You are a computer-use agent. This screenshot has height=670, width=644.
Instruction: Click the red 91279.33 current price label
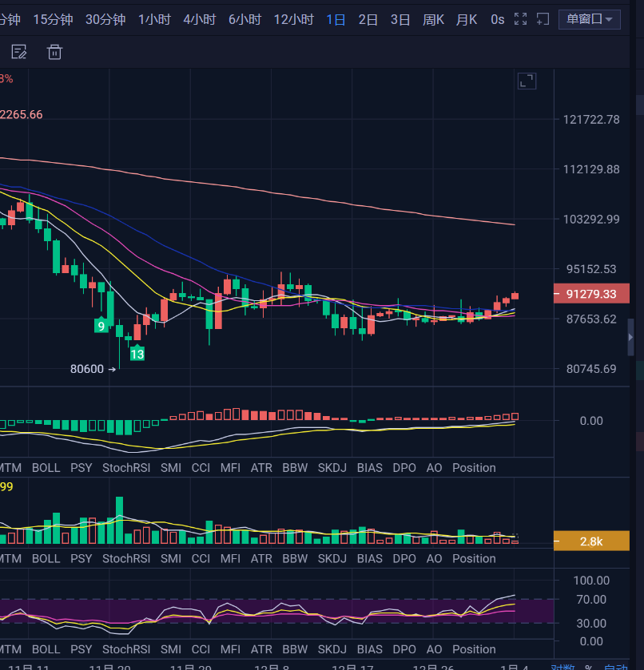click(x=590, y=294)
